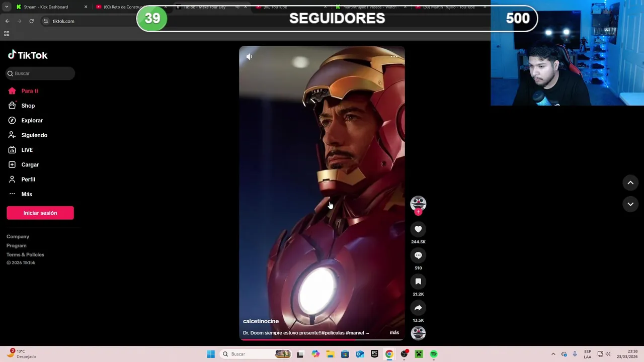644x362 pixels.
Task: Click the Iron Man video to pause it
Action: click(322, 193)
